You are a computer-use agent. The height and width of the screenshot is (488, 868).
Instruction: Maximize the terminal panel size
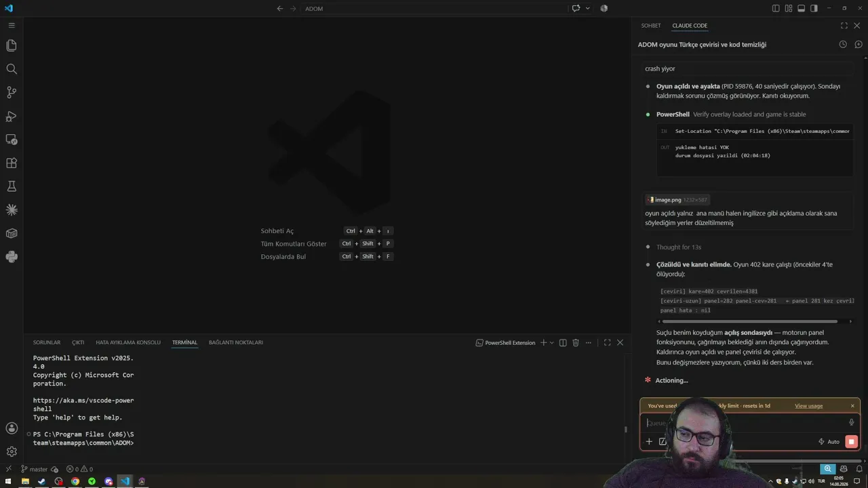pos(607,343)
